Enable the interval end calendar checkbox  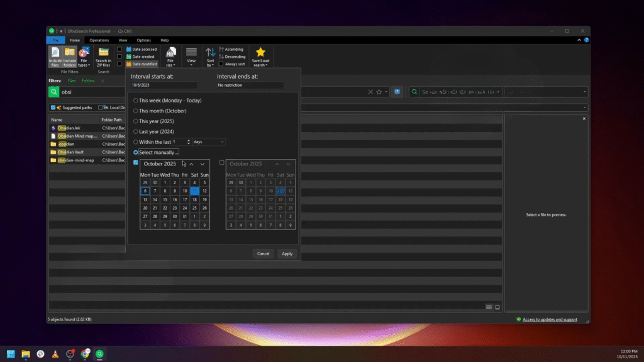coord(221,163)
